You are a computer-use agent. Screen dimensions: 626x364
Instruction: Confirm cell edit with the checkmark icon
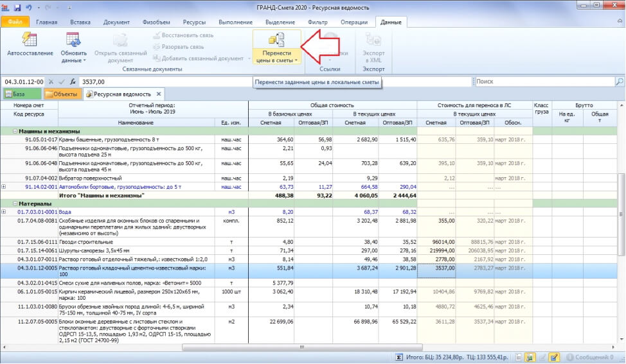62,82
